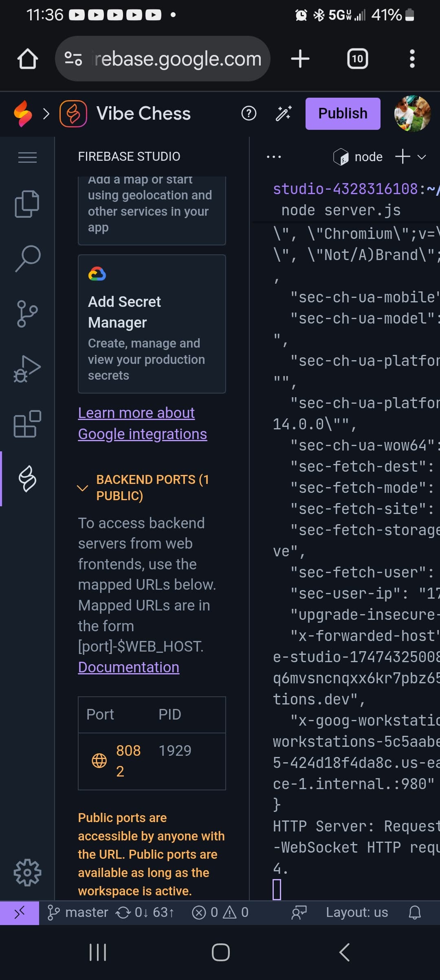Collapse the BACKEND PORTS section chevron
This screenshot has width=440, height=980.
(x=83, y=488)
